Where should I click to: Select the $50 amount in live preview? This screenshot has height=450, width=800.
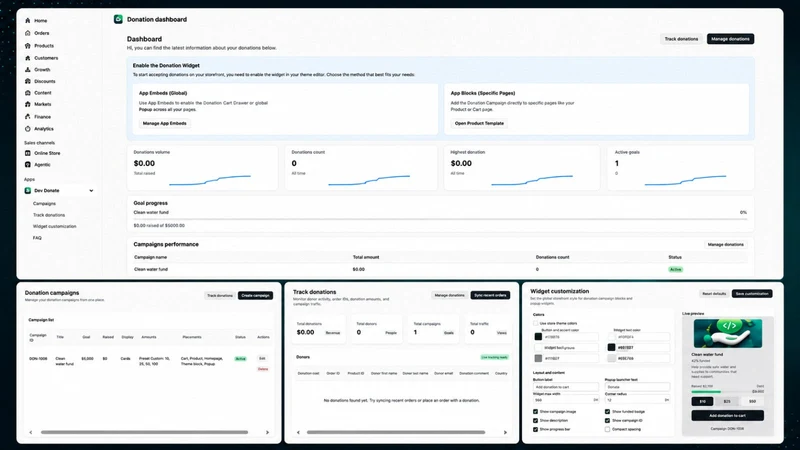point(753,402)
